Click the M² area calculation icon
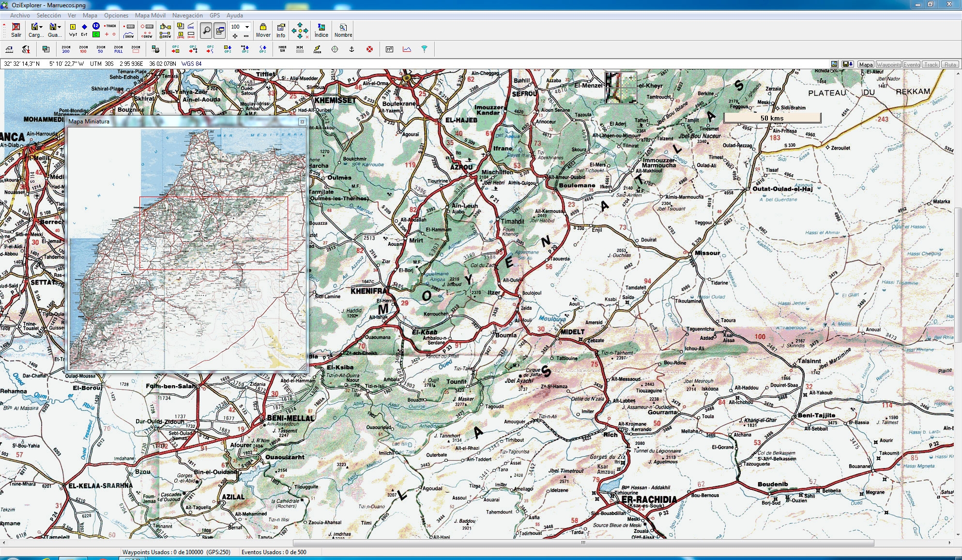 pos(389,49)
